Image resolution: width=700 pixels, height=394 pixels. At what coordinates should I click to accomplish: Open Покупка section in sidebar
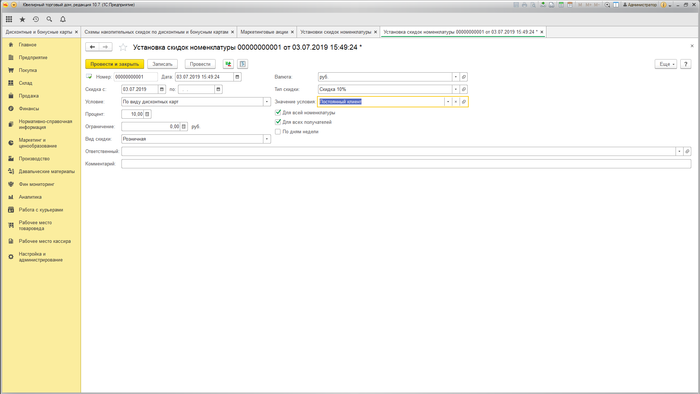click(28, 71)
